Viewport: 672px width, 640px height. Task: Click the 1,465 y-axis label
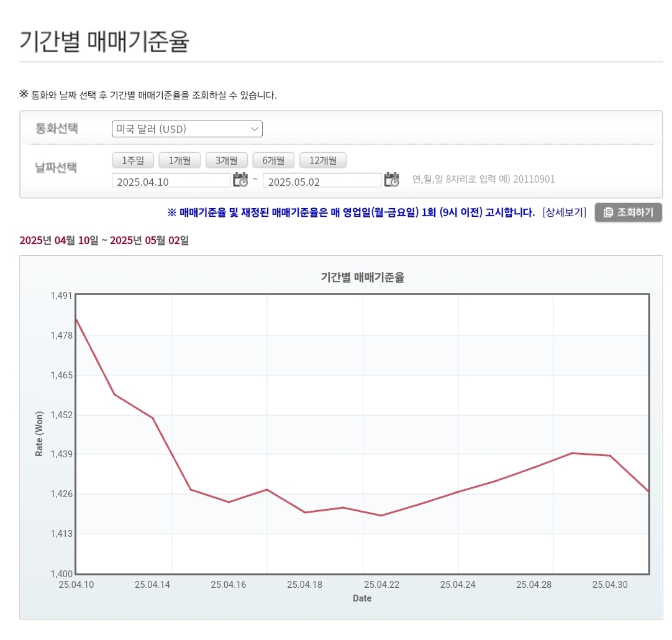click(61, 375)
